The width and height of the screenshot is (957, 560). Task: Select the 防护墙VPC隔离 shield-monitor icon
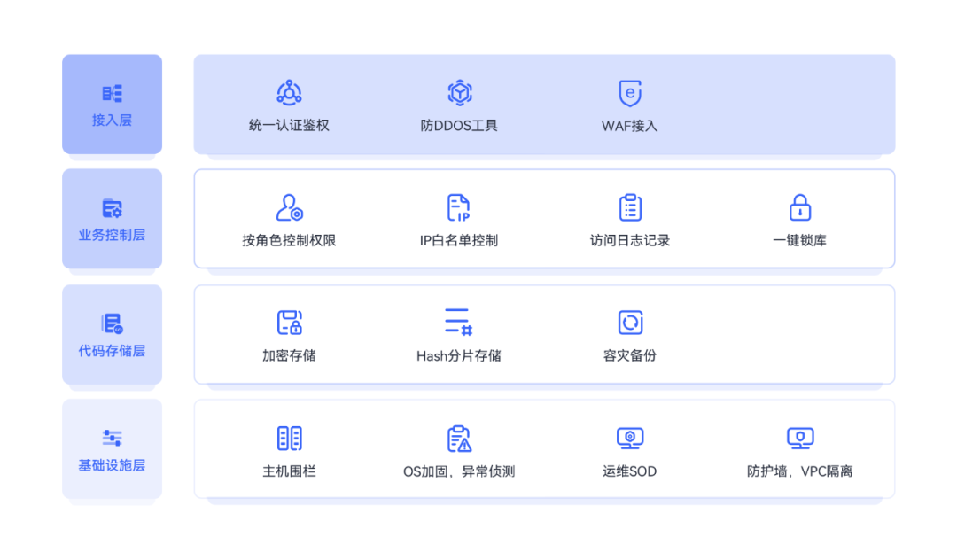click(x=799, y=437)
